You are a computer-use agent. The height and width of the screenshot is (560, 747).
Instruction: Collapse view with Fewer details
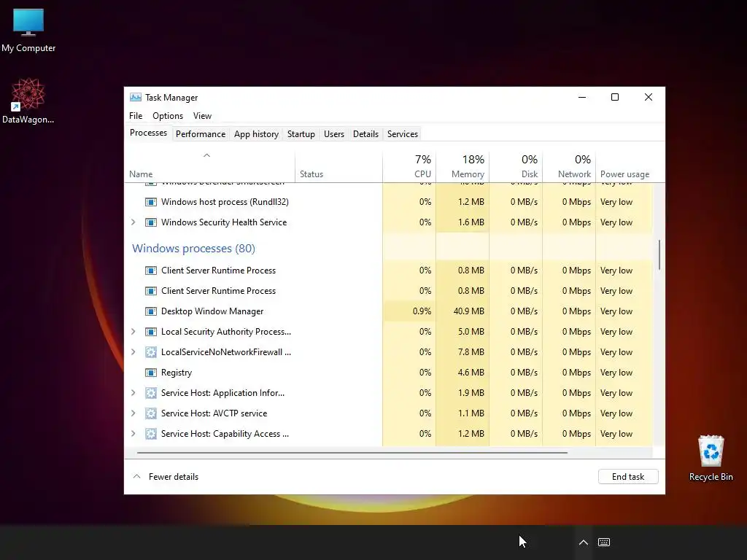pyautogui.click(x=166, y=477)
